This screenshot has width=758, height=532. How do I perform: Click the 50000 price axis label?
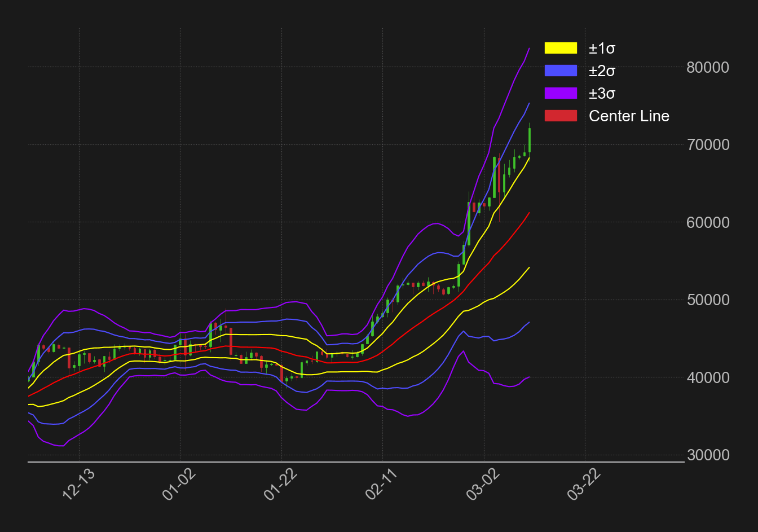point(707,300)
